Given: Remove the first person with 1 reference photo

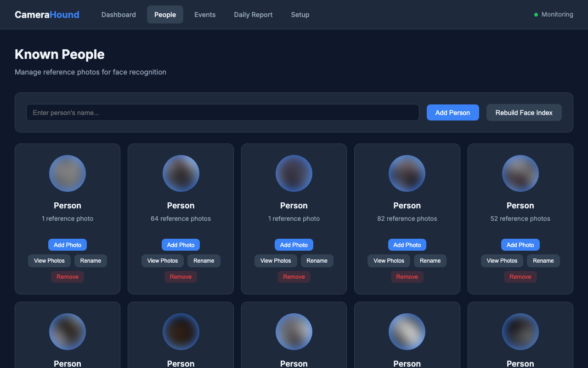Looking at the screenshot, I should coord(68,276).
